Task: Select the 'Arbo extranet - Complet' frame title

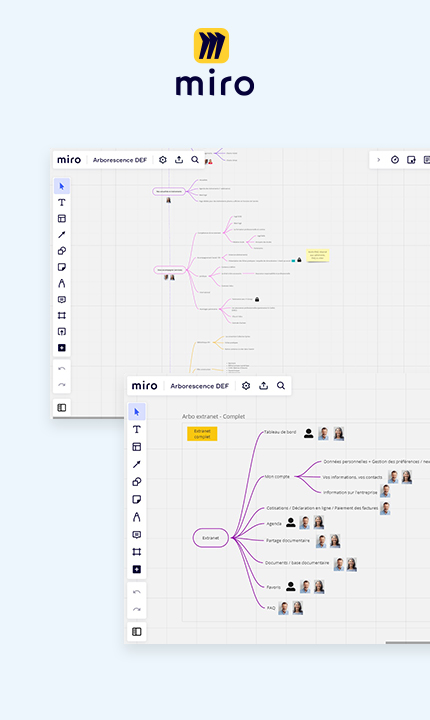Action: 214,416
